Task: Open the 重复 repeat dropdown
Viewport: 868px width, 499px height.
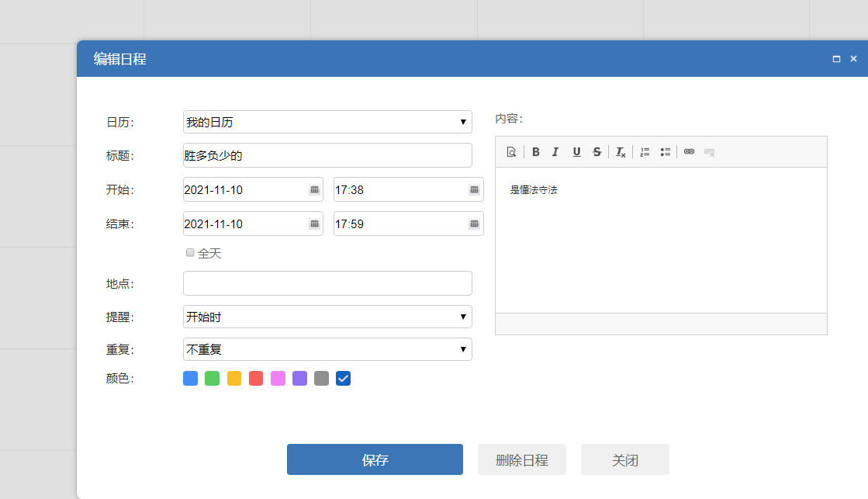Action: pos(327,349)
